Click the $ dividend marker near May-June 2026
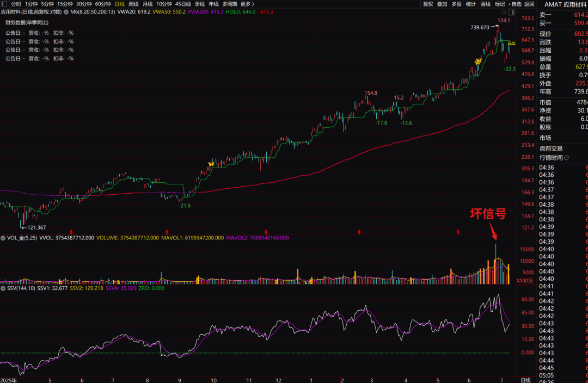Viewport: 588px width, 383px height. (458, 232)
